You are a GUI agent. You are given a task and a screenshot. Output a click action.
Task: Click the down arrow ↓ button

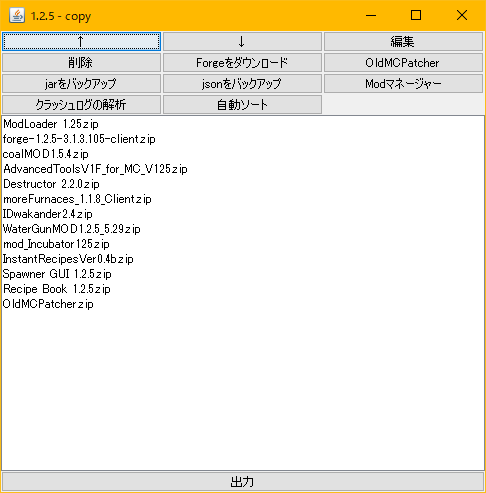click(242, 42)
